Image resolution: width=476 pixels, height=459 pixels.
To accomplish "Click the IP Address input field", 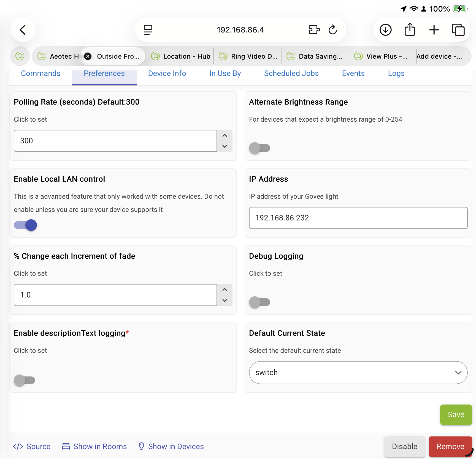I will [x=358, y=218].
